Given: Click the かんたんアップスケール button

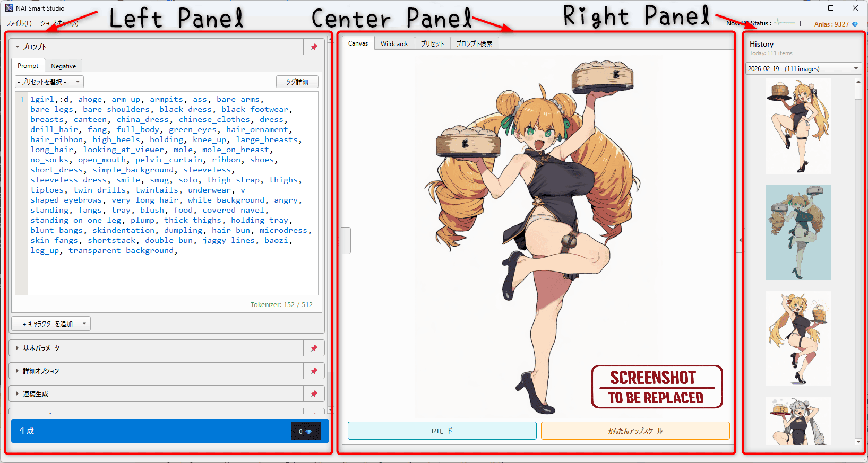Looking at the screenshot, I should 635,431.
